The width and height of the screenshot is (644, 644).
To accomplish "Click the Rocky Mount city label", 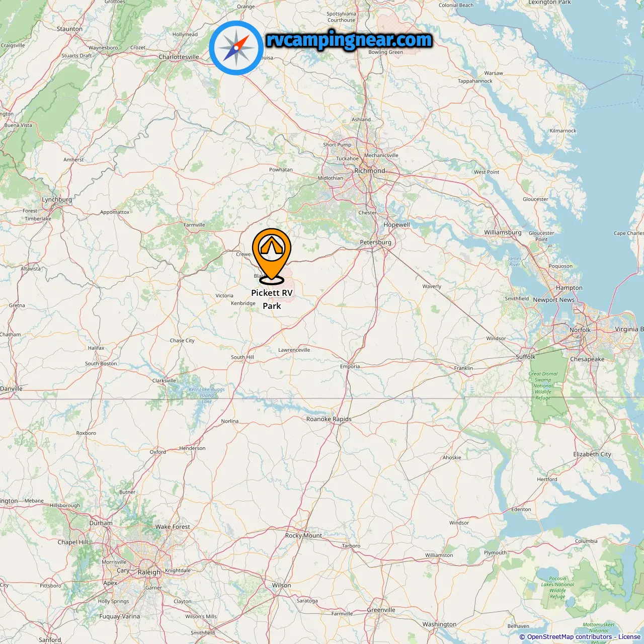I will tap(303, 536).
